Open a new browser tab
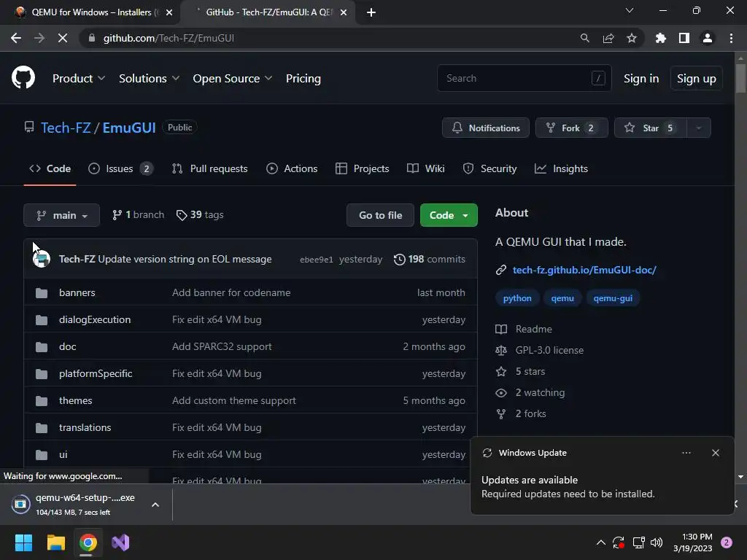This screenshot has height=560, width=747. 371,12
